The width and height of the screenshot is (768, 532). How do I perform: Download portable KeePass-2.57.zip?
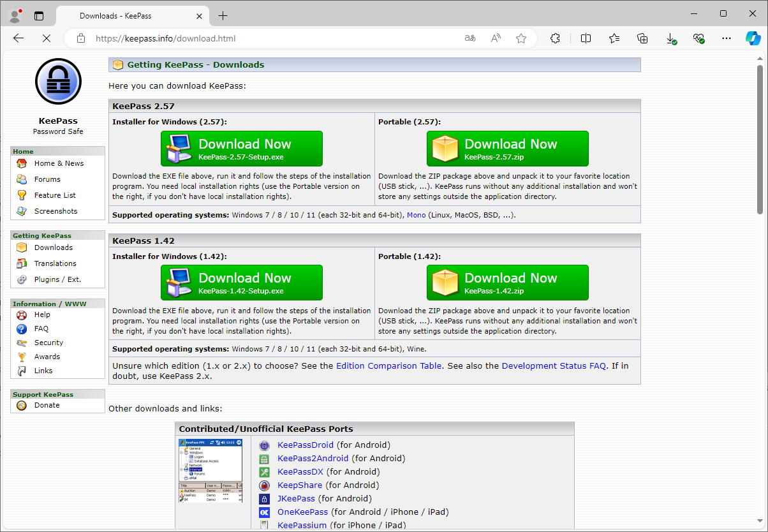tap(508, 149)
